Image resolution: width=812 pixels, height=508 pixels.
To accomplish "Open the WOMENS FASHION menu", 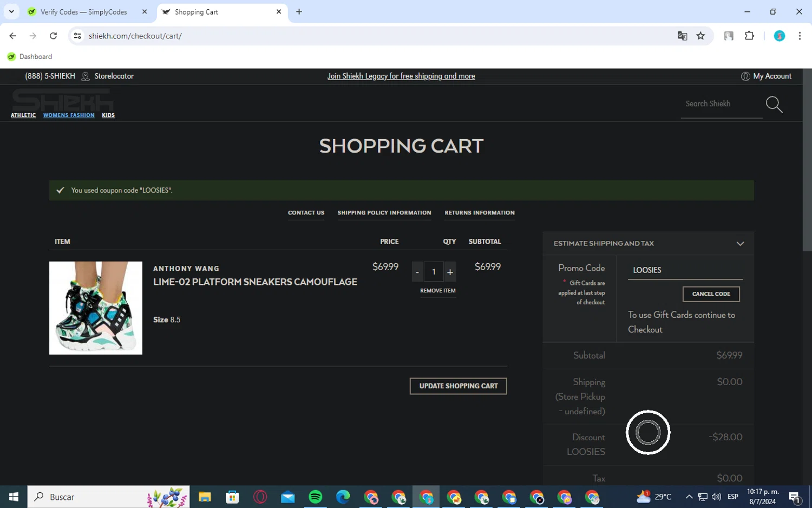I will 69,115.
